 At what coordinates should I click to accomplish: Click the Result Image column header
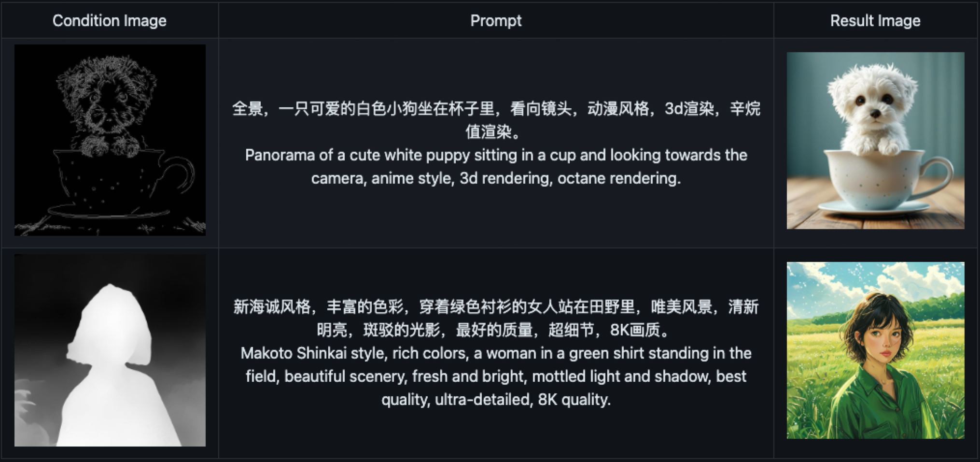(875, 21)
